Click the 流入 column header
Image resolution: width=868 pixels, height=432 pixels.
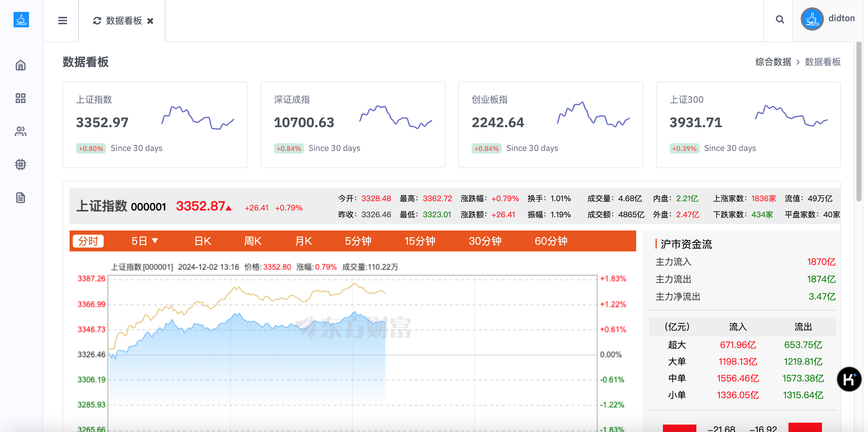click(738, 327)
